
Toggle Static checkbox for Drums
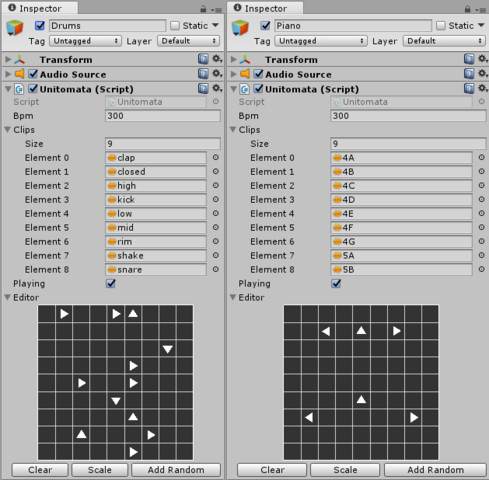(175, 25)
